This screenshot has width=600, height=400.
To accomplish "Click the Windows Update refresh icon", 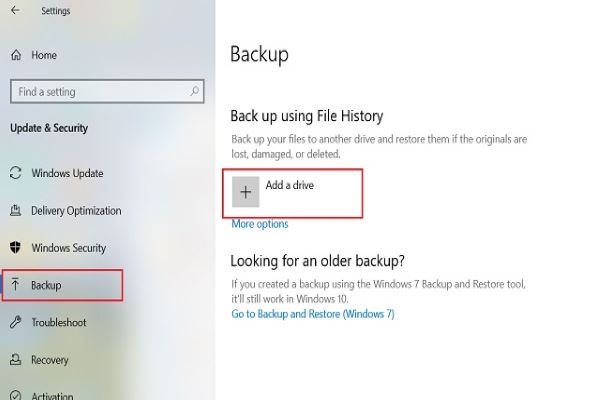I will (15, 173).
